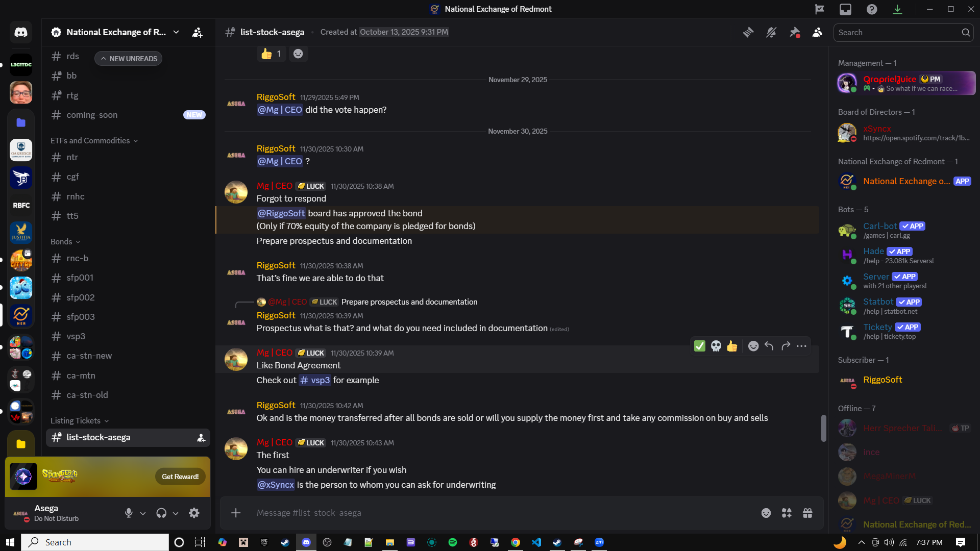Image resolution: width=980 pixels, height=551 pixels.
Task: Open the gift picker in message bar
Action: 808,513
